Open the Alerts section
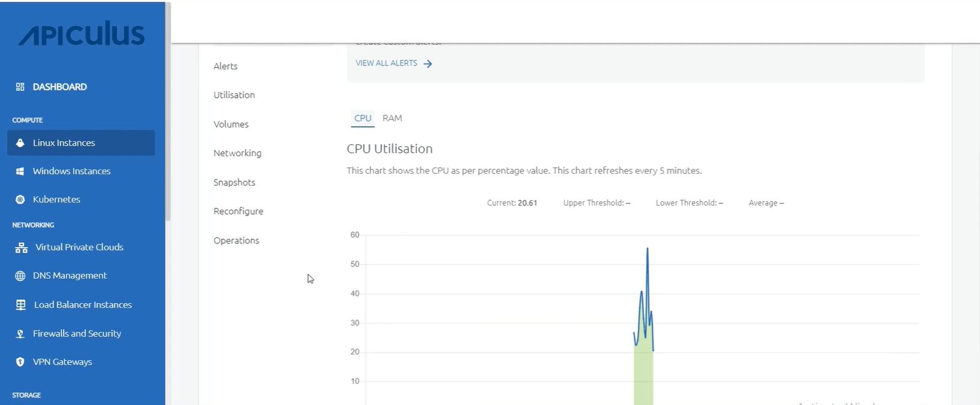This screenshot has height=405, width=980. pyautogui.click(x=225, y=66)
